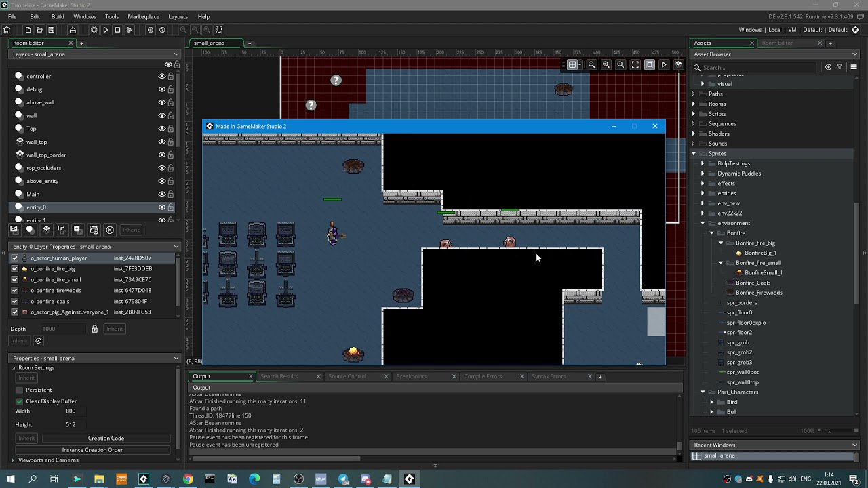The image size is (868, 488).
Task: Open project using the folder icon
Action: pos(39,30)
